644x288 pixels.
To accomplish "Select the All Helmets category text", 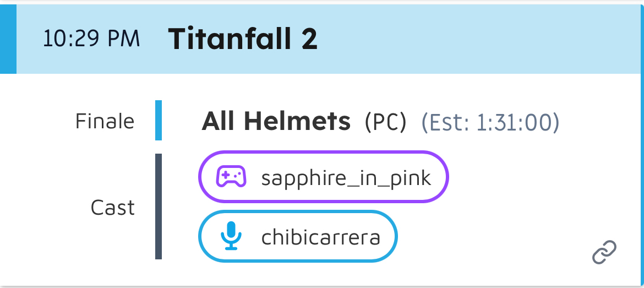I will click(276, 121).
